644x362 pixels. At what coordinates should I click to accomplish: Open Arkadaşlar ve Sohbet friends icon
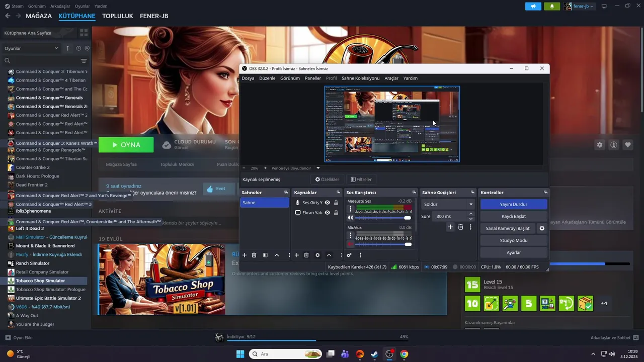pyautogui.click(x=636, y=337)
